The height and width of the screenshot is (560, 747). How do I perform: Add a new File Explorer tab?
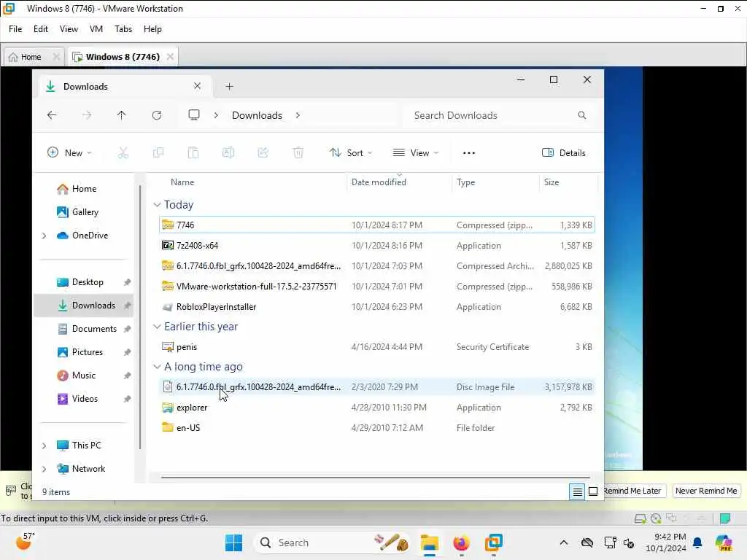click(x=229, y=87)
